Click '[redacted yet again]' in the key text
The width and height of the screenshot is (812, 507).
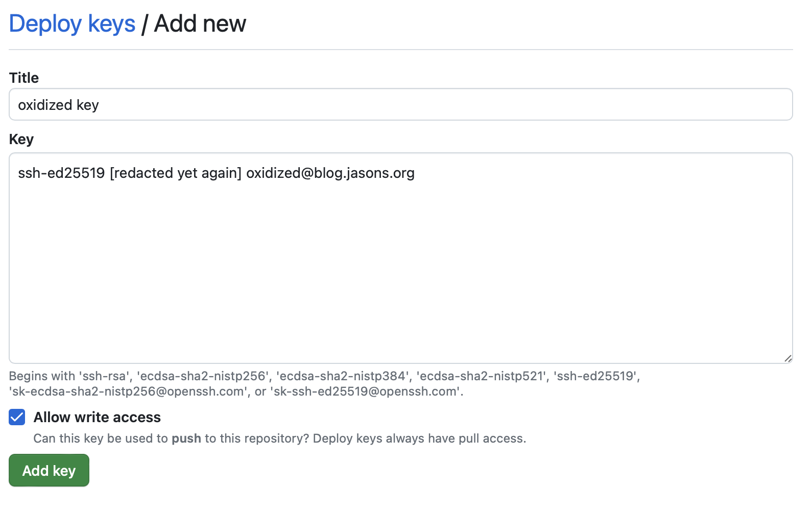[x=176, y=173]
